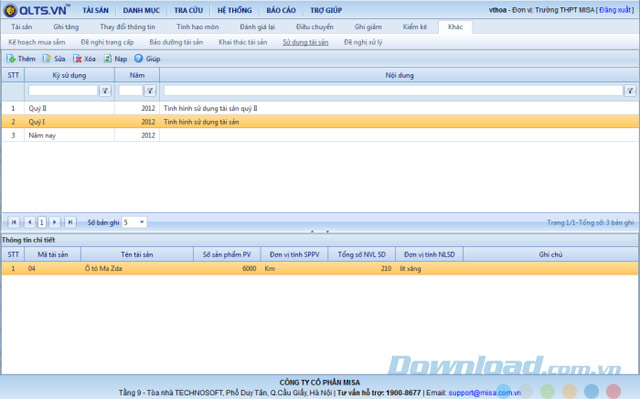Click the Nội dung filter icon
Viewport: 640px width, 399px height.
coord(630,91)
